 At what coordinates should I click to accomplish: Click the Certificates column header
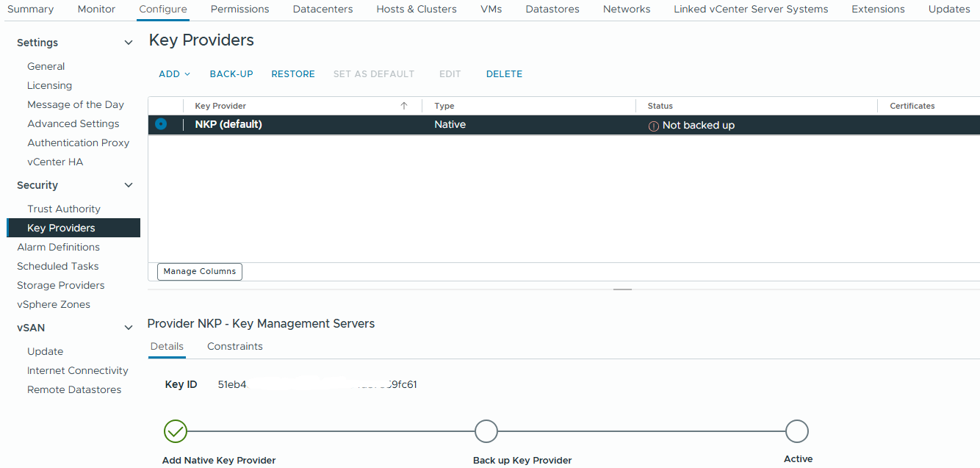pyautogui.click(x=912, y=106)
